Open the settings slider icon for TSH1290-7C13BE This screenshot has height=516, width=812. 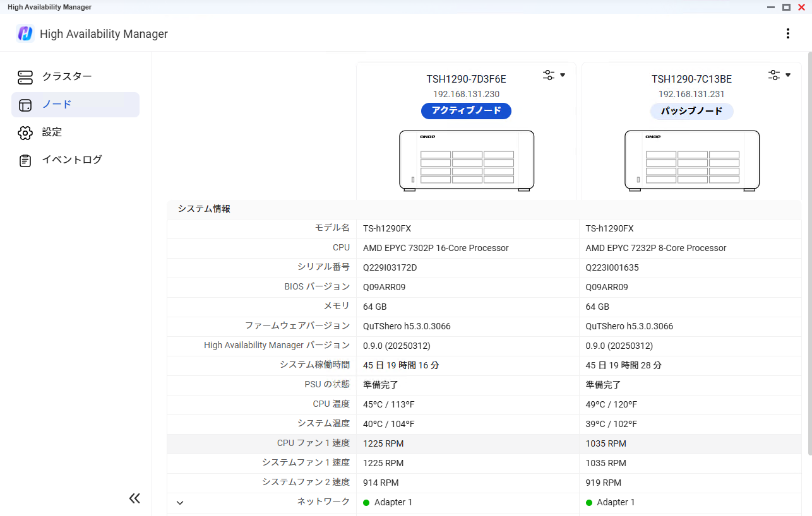point(774,75)
